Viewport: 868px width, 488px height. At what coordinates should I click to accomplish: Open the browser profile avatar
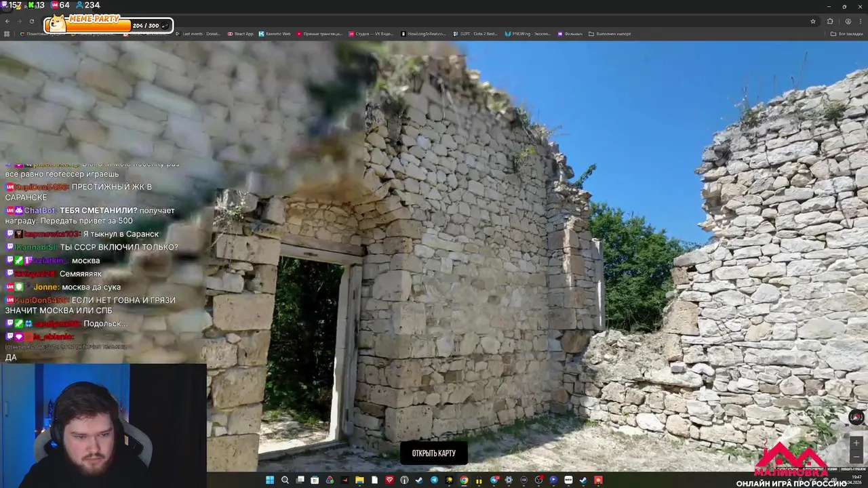[848, 21]
